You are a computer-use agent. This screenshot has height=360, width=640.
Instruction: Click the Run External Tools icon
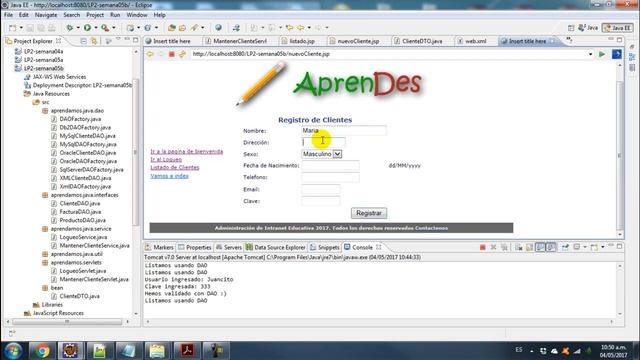[105, 28]
